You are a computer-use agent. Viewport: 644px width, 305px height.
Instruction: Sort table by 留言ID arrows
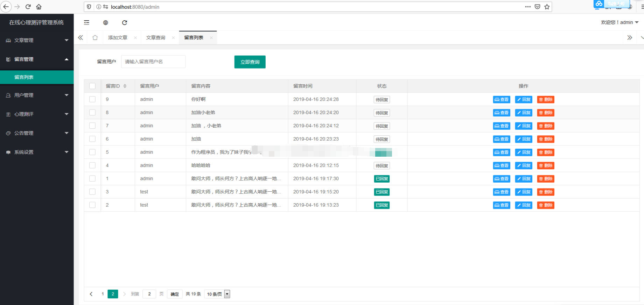point(125,86)
